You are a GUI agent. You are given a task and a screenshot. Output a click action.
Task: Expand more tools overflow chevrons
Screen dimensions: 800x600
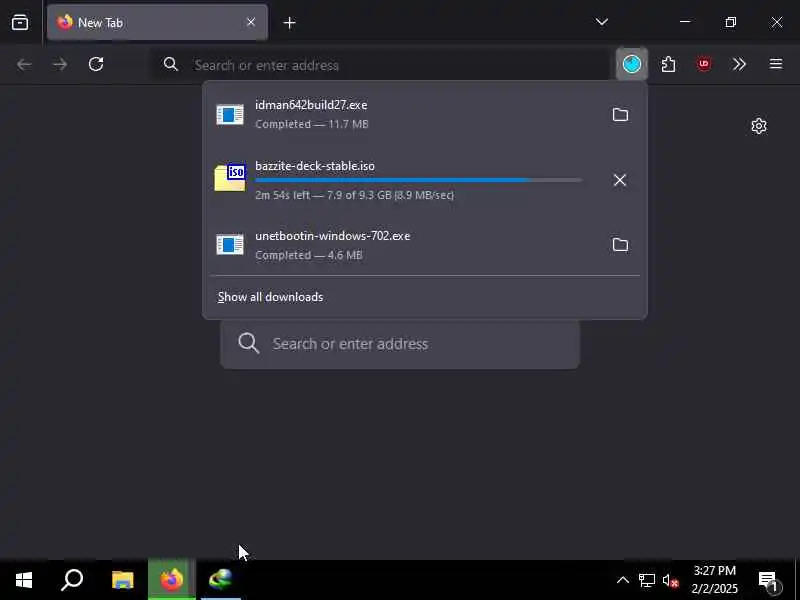pos(739,64)
